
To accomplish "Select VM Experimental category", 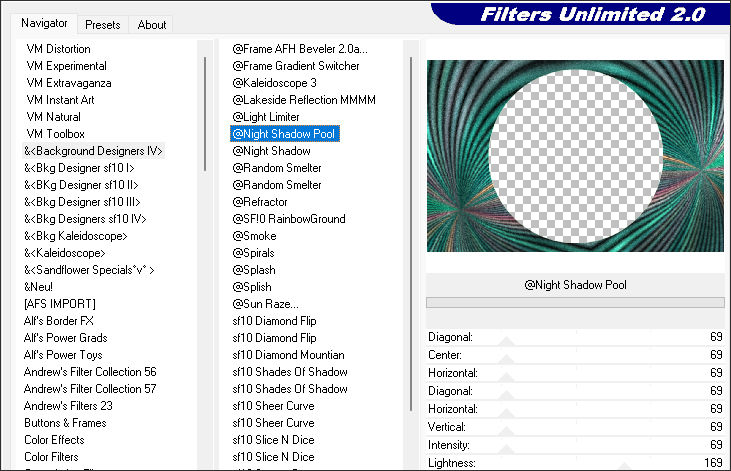I will point(67,66).
